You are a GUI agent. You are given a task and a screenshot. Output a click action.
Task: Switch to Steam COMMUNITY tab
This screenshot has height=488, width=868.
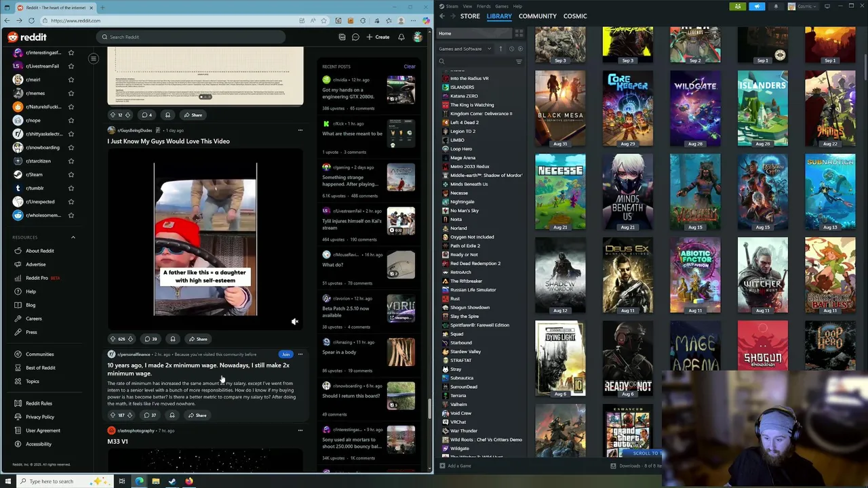(x=537, y=16)
